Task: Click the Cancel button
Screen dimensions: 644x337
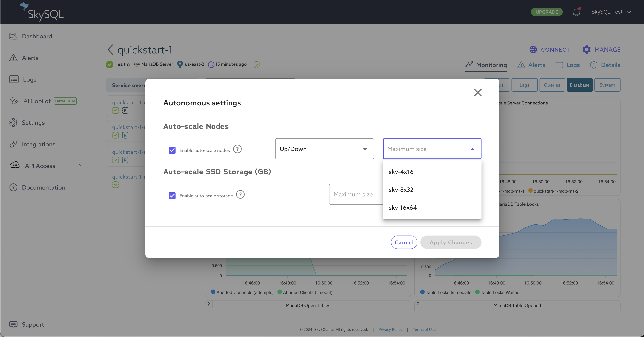Action: [x=404, y=242]
